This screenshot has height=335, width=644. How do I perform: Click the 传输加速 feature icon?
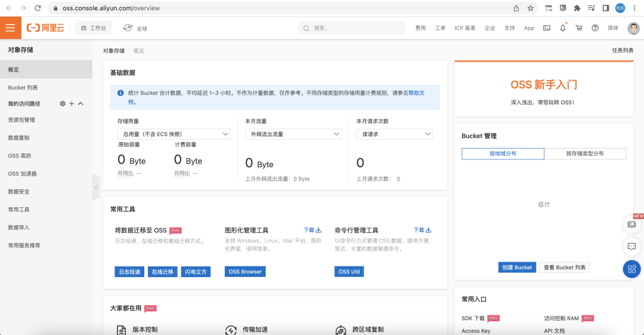pos(231,330)
